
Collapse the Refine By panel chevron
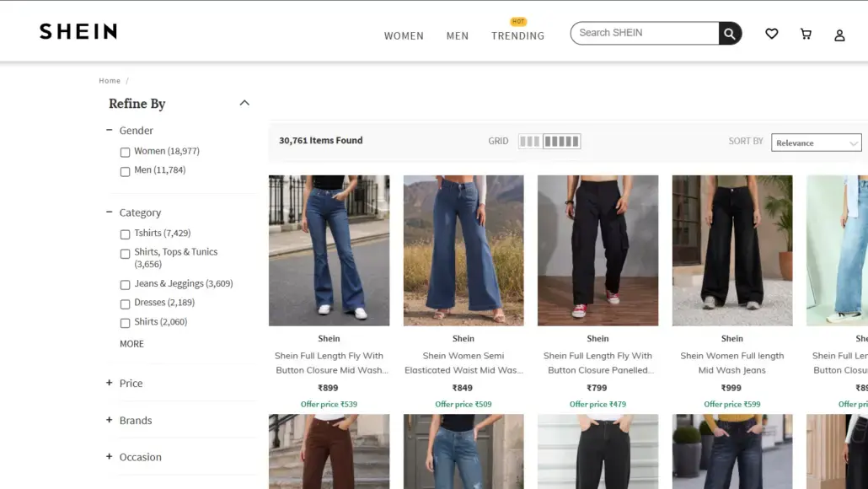click(x=244, y=103)
